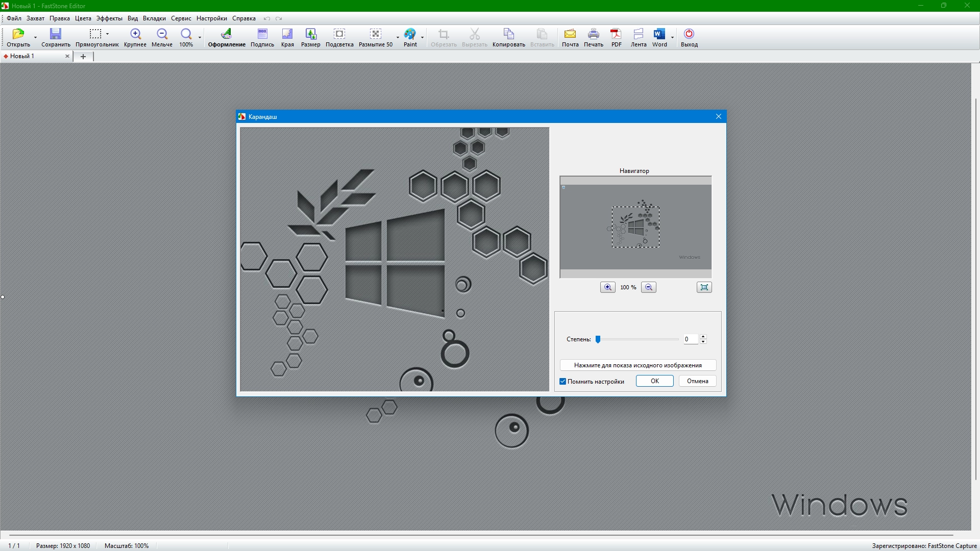The height and width of the screenshot is (551, 980).
Task: Click the OK button in Карандаш dialog
Action: click(654, 381)
